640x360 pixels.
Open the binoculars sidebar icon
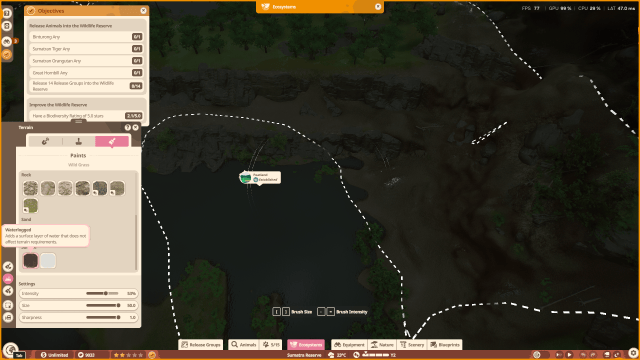pyautogui.click(x=7, y=41)
